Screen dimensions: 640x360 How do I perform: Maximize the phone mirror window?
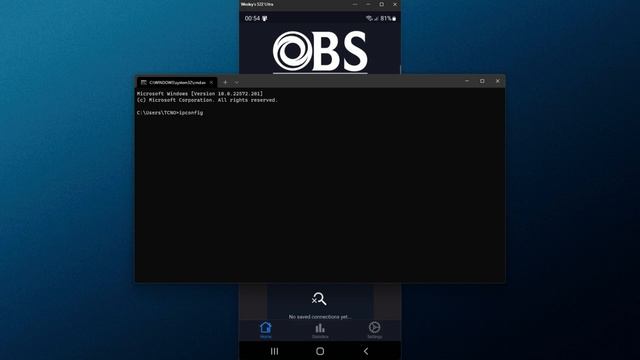pyautogui.click(x=382, y=4)
